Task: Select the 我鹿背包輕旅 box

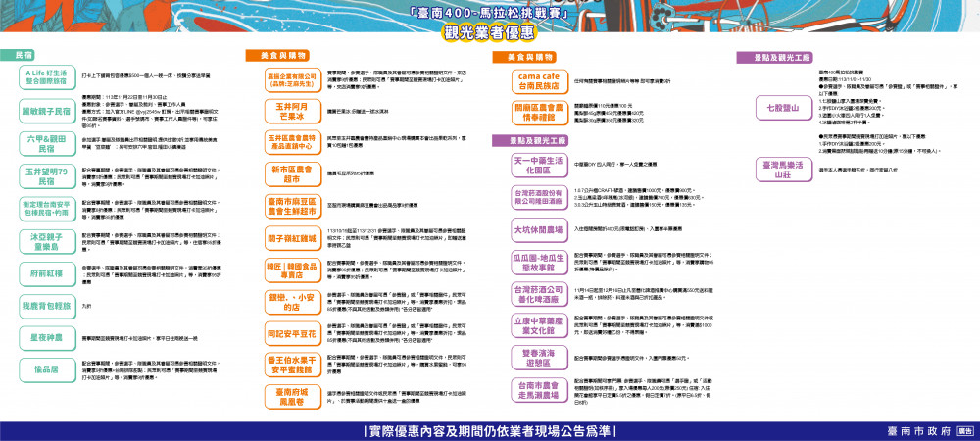Action: click(47, 306)
